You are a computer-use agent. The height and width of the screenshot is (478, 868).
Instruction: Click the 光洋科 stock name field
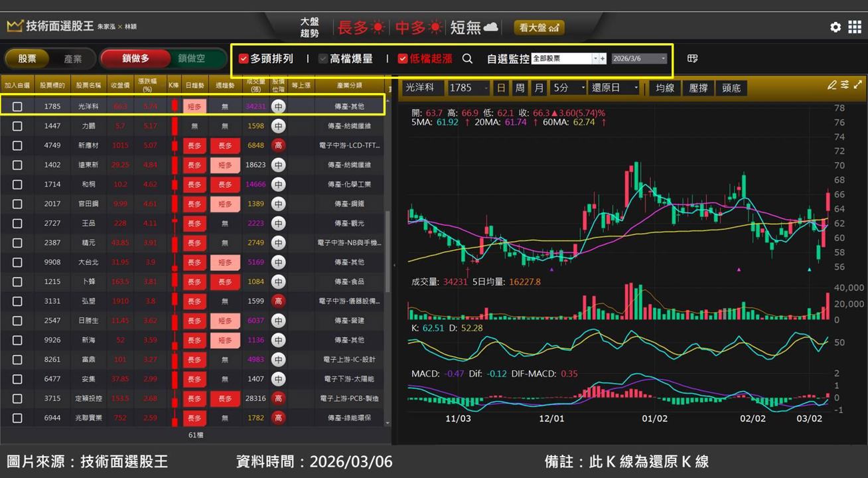pos(423,88)
